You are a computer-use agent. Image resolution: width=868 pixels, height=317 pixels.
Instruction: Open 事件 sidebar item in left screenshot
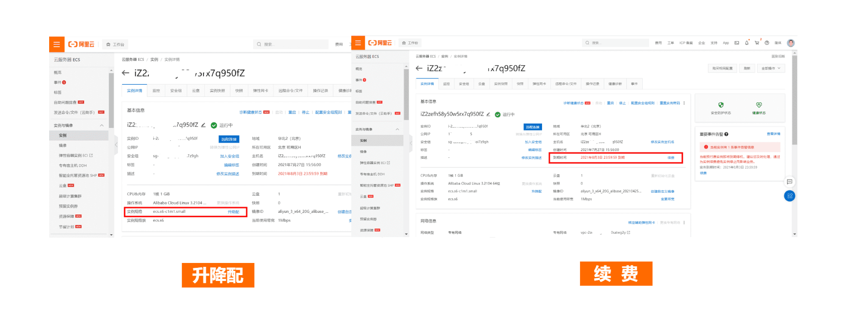[x=58, y=82]
